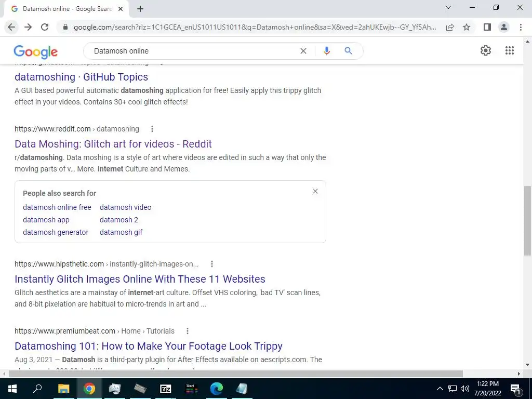Clear the Google search box text

tap(303, 51)
